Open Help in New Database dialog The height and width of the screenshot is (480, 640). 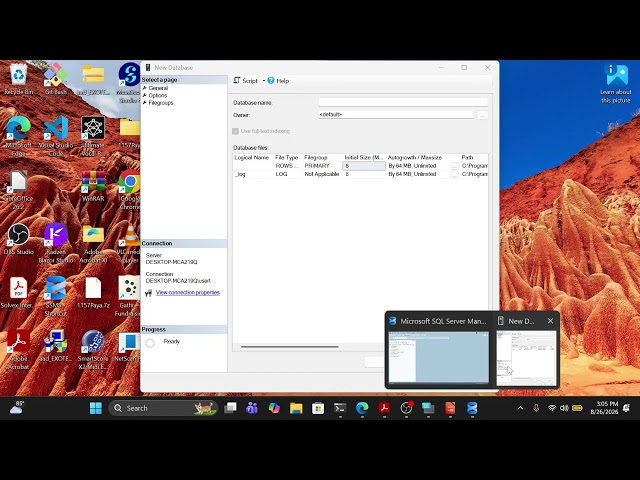click(x=278, y=81)
